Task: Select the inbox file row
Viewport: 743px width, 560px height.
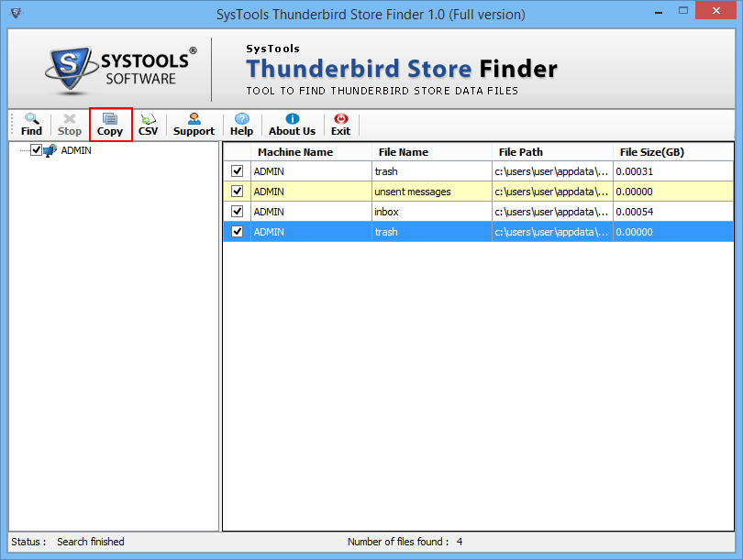Action: coord(479,212)
